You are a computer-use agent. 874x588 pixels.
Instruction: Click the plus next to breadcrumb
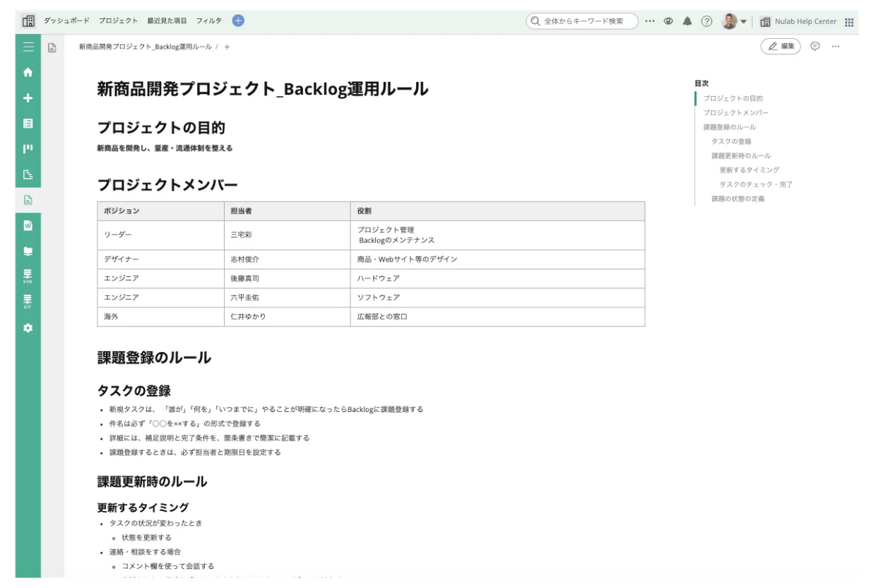pyautogui.click(x=227, y=47)
